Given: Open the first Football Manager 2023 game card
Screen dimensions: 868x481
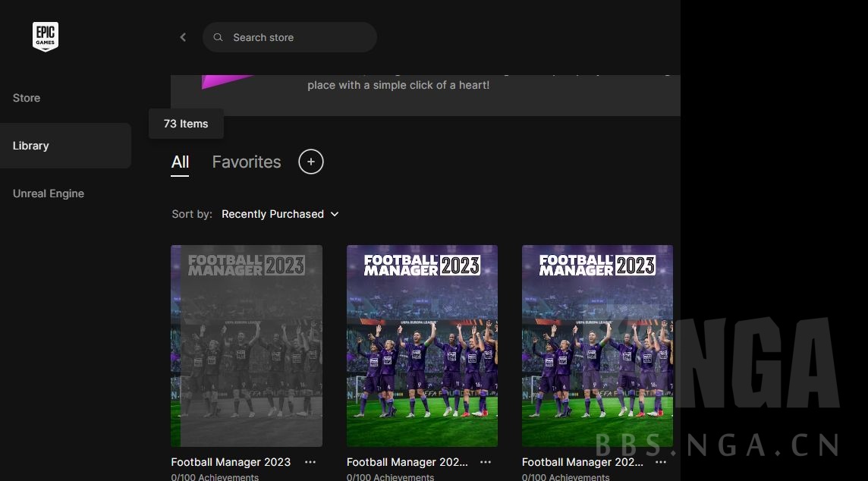Looking at the screenshot, I should (x=247, y=345).
